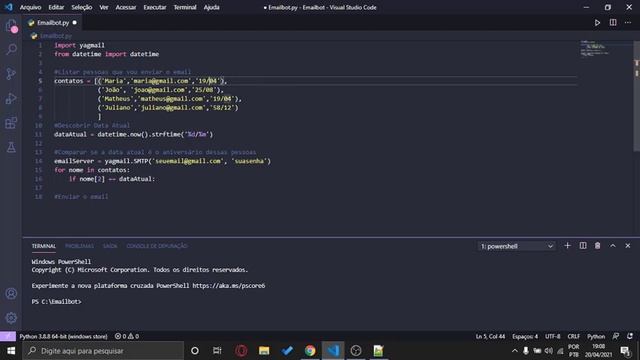The image size is (640, 360).
Task: Open the Extensions view
Action: pyautogui.click(x=11, y=123)
